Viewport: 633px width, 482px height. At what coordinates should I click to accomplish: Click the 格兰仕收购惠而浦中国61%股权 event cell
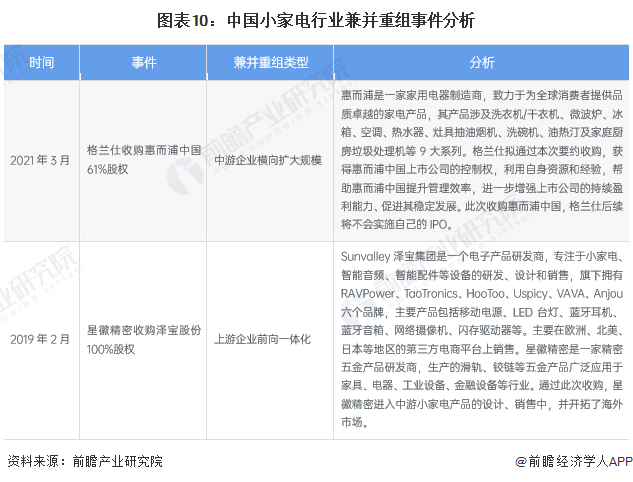pos(144,160)
